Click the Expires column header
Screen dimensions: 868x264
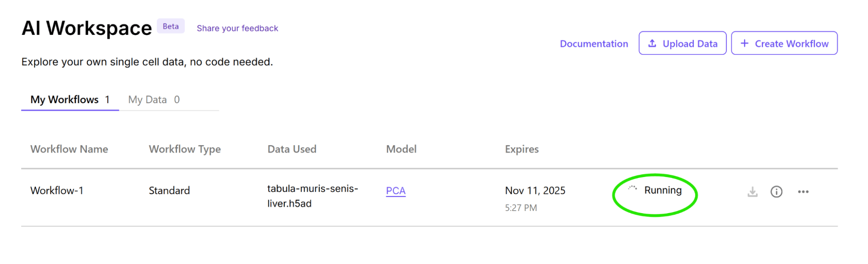coord(521,149)
